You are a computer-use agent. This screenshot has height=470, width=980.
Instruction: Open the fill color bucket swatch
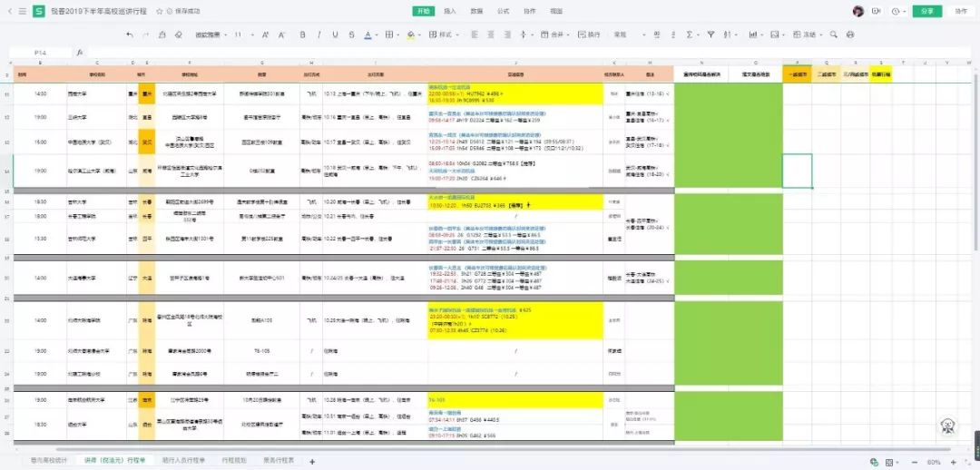(410, 35)
